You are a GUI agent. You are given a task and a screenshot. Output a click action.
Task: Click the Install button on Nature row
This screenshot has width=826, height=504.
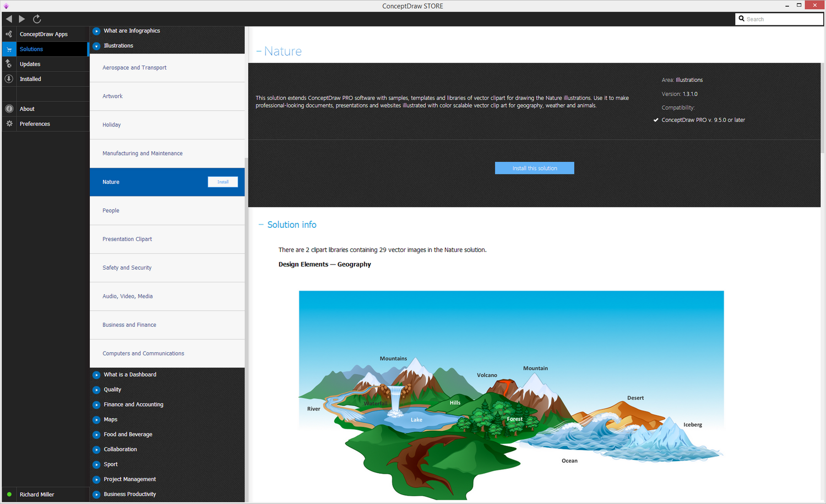[222, 182]
